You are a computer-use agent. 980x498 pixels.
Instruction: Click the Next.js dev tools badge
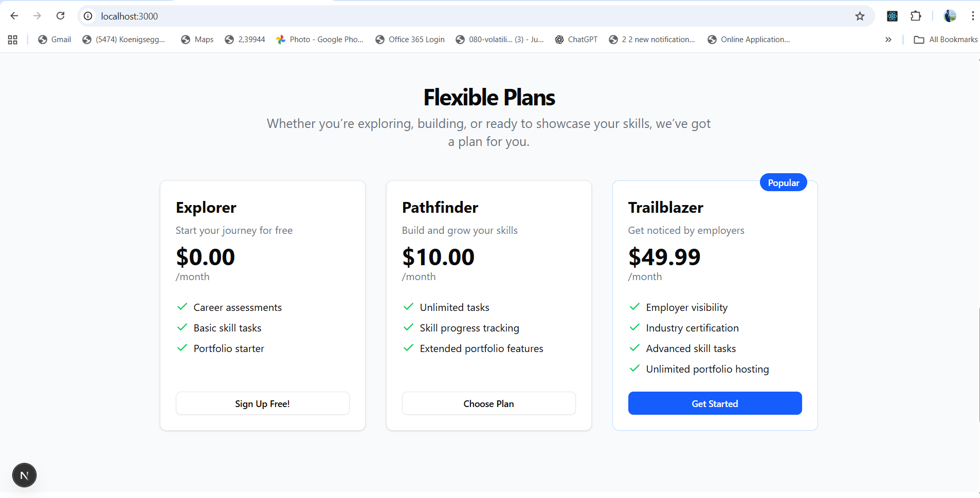[x=24, y=475]
